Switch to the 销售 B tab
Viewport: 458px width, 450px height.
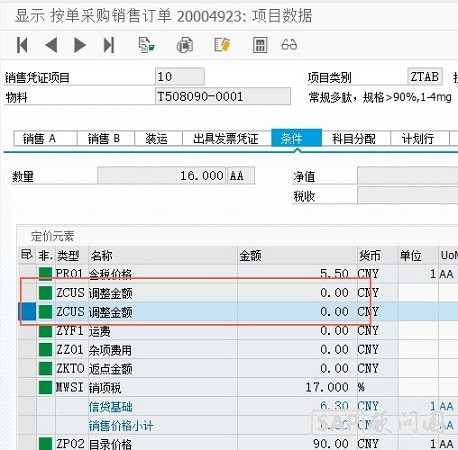(x=106, y=139)
